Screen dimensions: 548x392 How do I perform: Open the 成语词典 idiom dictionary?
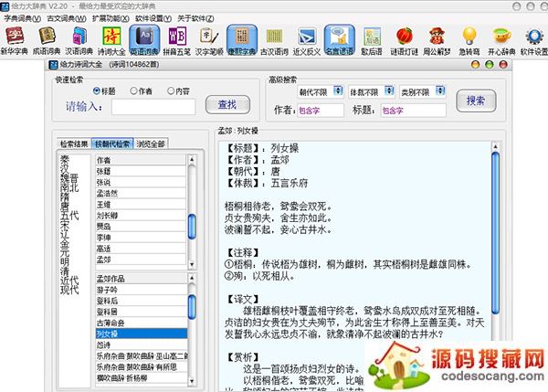tap(47, 41)
